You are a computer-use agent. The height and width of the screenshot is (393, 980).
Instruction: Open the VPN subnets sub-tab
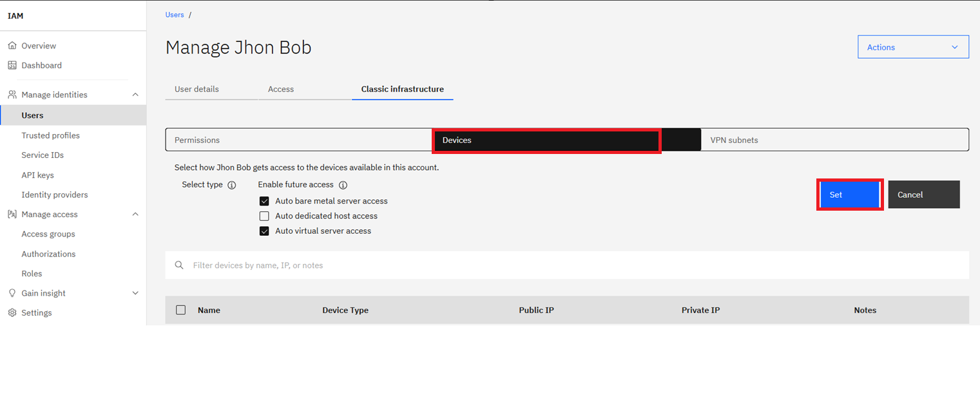tap(834, 140)
